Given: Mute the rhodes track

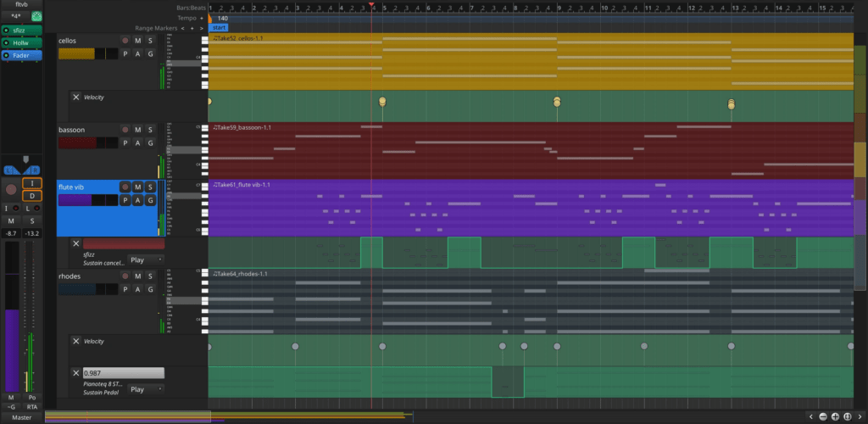Looking at the screenshot, I should coord(138,276).
